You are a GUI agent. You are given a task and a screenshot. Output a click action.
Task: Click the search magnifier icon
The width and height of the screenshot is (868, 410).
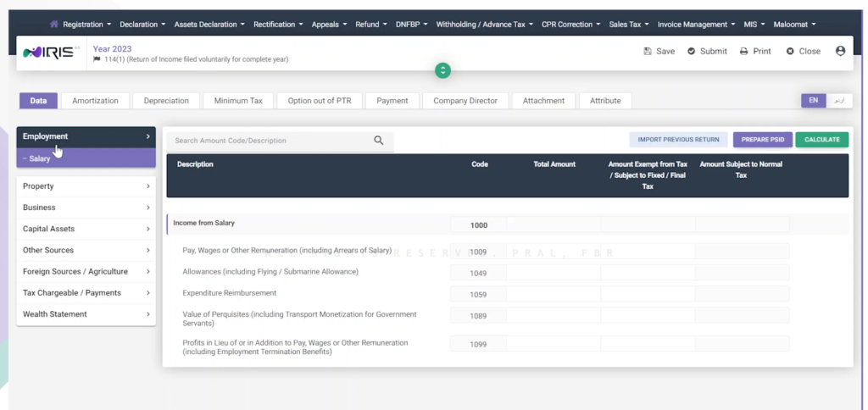point(379,141)
